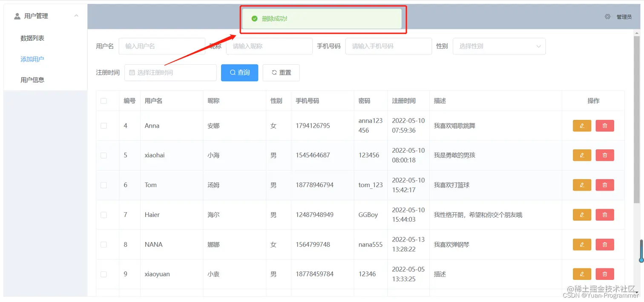This screenshot has width=644, height=302.
Task: Click the delete trash icon for Anna
Action: [605, 125]
